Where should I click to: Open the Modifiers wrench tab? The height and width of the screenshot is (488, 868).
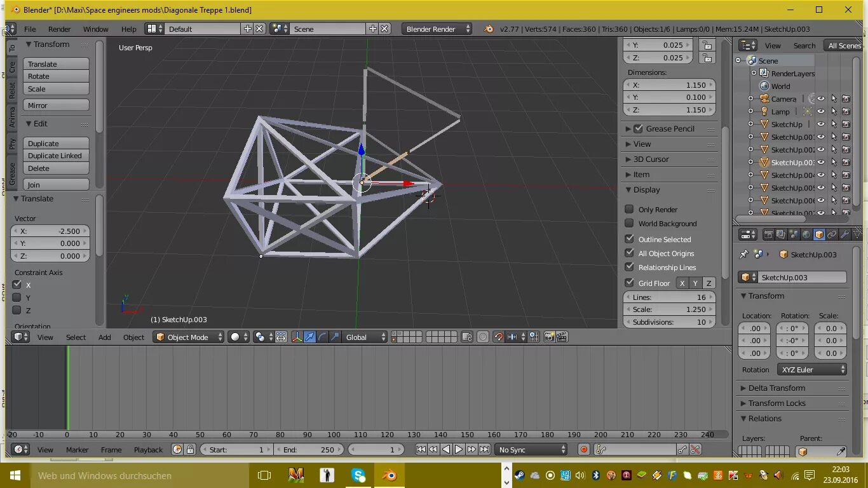(844, 234)
